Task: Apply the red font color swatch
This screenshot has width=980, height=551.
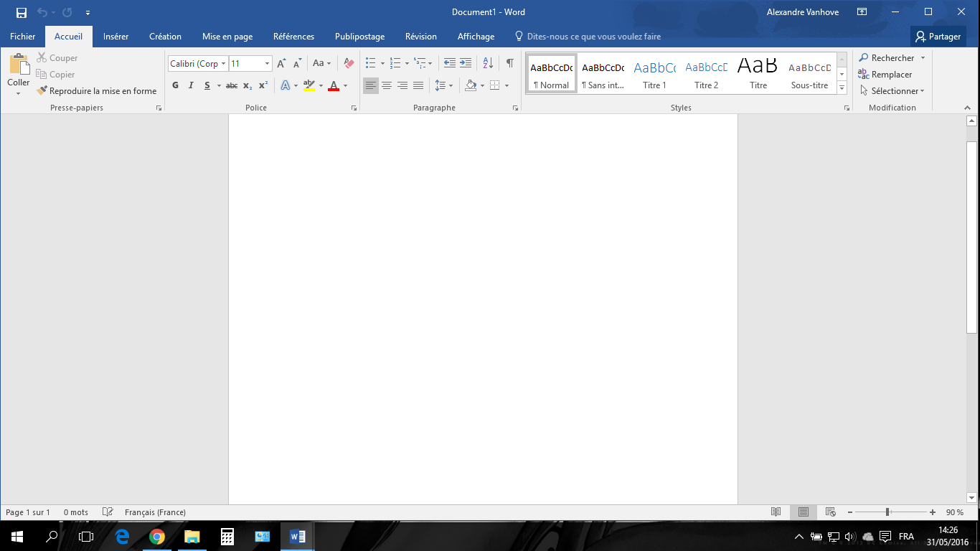Action: pos(334,85)
